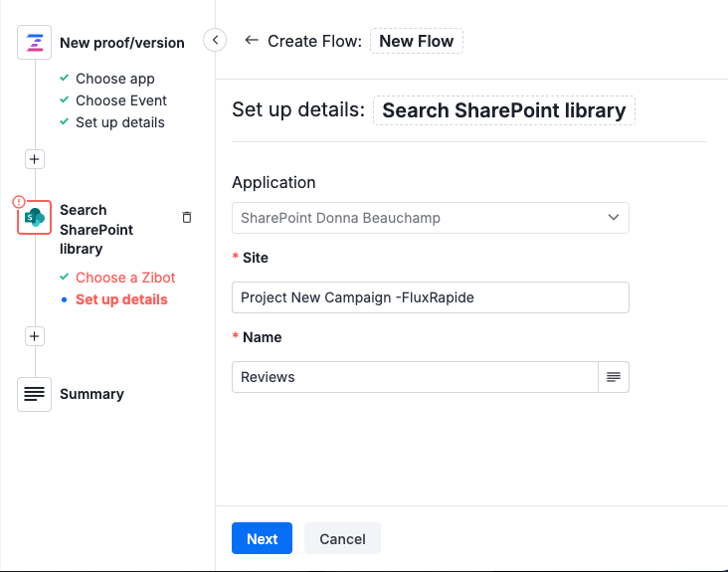The height and width of the screenshot is (572, 728).
Task: Open the Summary step icon
Action: click(x=35, y=394)
